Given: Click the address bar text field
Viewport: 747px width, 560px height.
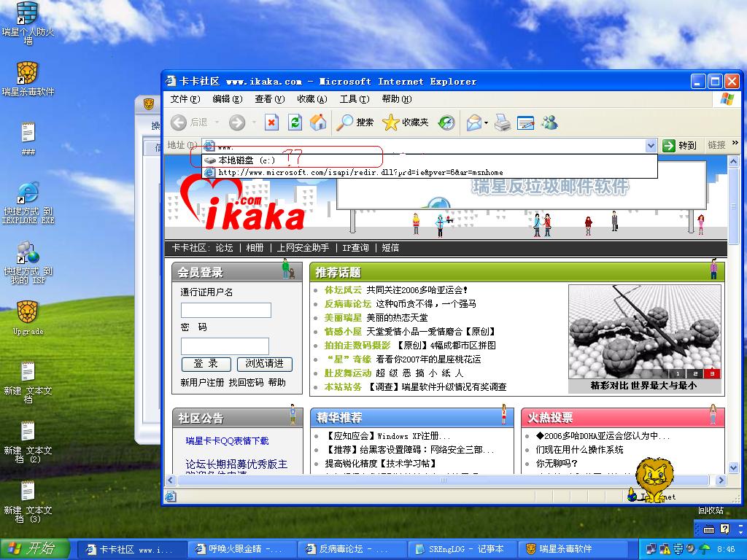Looking at the screenshot, I should point(424,146).
